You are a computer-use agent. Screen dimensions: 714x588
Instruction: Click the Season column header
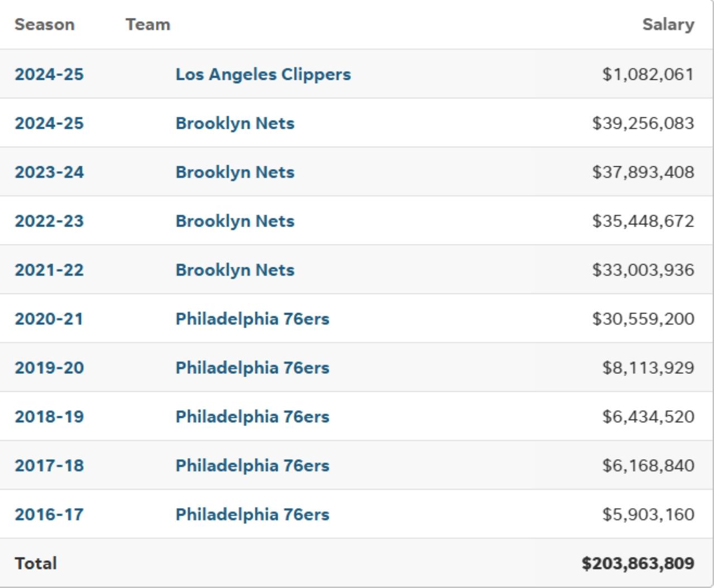[45, 25]
